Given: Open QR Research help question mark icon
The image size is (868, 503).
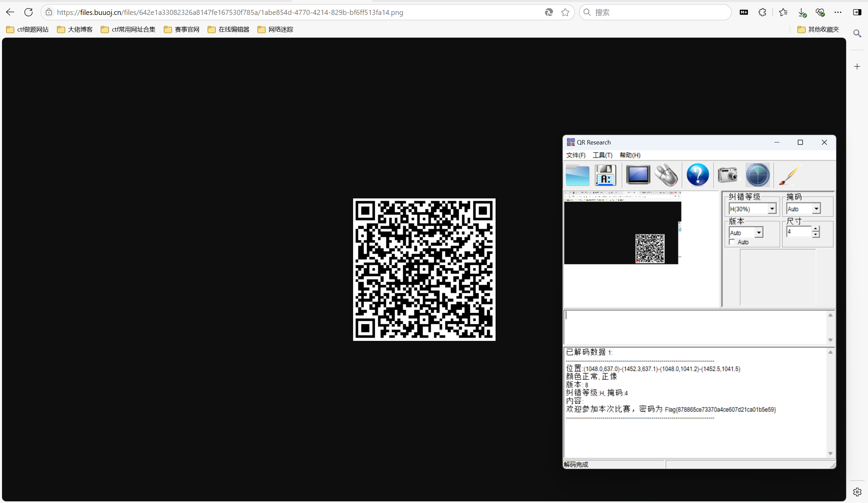Looking at the screenshot, I should 697,175.
